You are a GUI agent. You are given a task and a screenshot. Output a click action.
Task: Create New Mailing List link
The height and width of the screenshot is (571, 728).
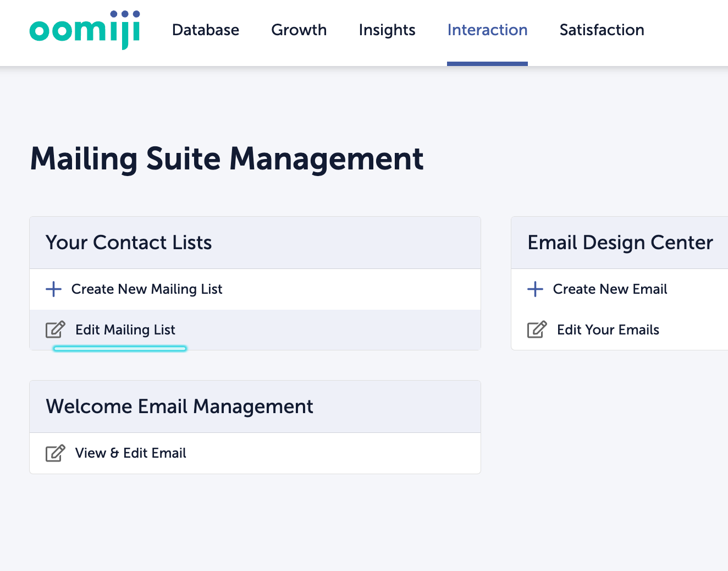(147, 289)
